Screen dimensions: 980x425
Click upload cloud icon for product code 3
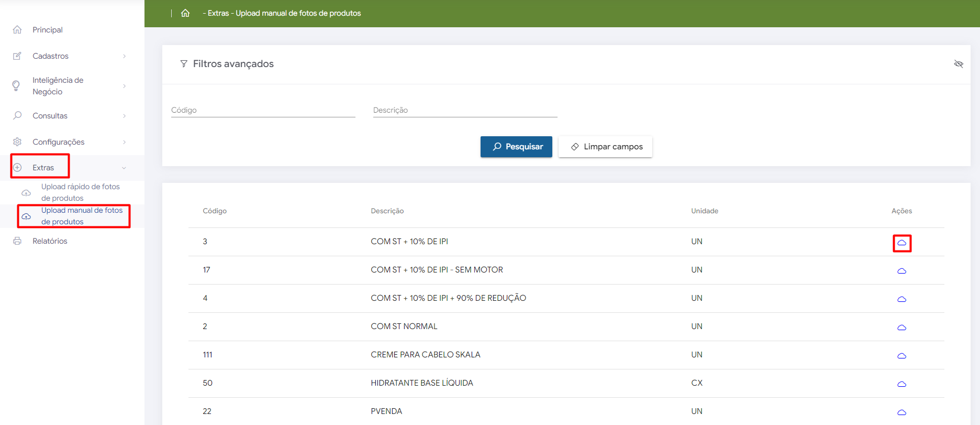point(901,243)
